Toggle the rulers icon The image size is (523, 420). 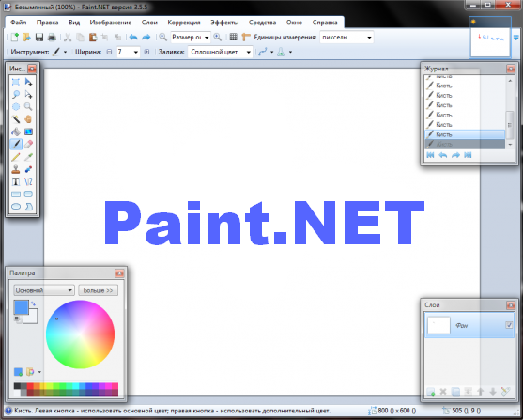click(x=246, y=37)
